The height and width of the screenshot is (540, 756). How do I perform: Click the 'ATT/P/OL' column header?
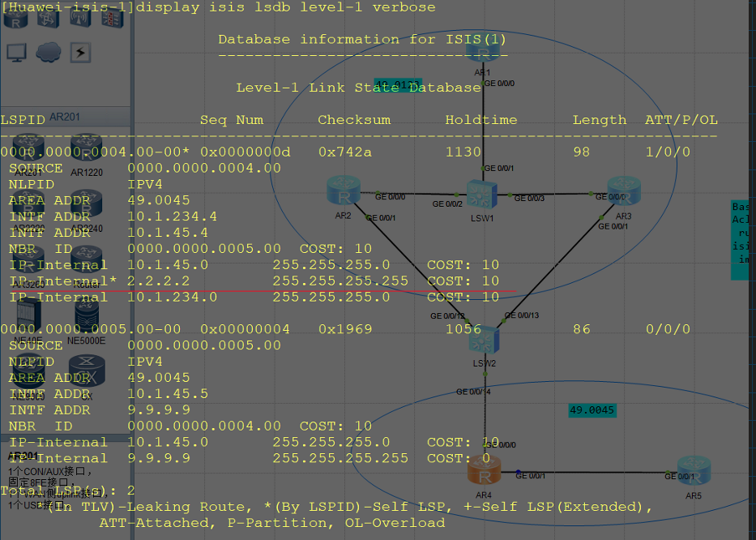[x=681, y=120]
